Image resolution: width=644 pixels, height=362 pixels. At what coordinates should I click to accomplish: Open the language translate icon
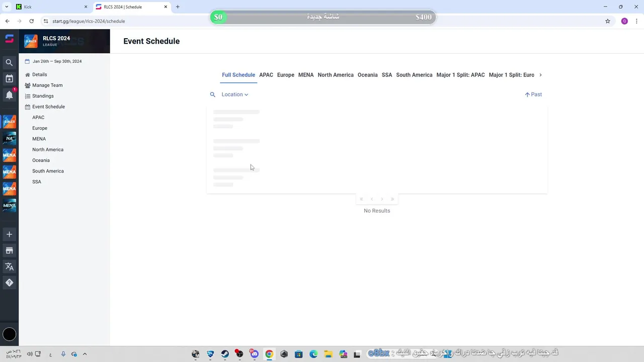point(9,266)
